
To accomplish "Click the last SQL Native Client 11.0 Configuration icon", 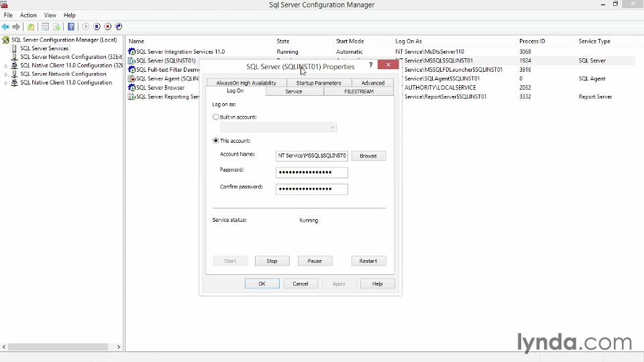I will click(14, 82).
